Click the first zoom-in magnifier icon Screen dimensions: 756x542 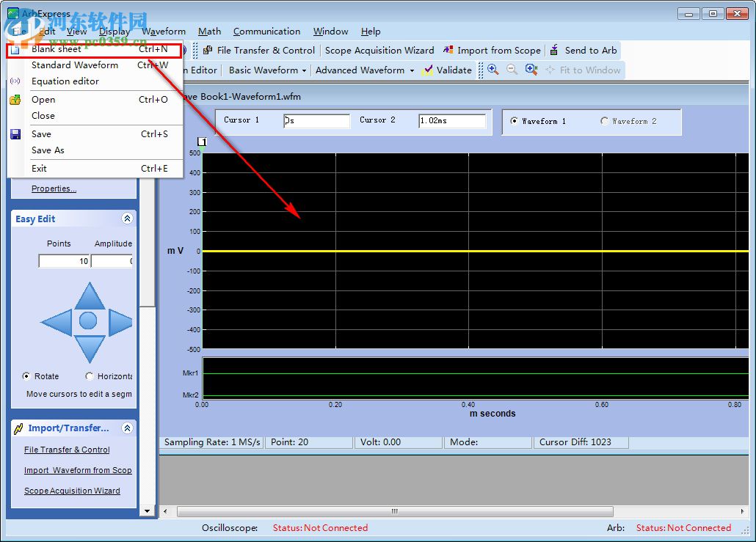point(493,70)
